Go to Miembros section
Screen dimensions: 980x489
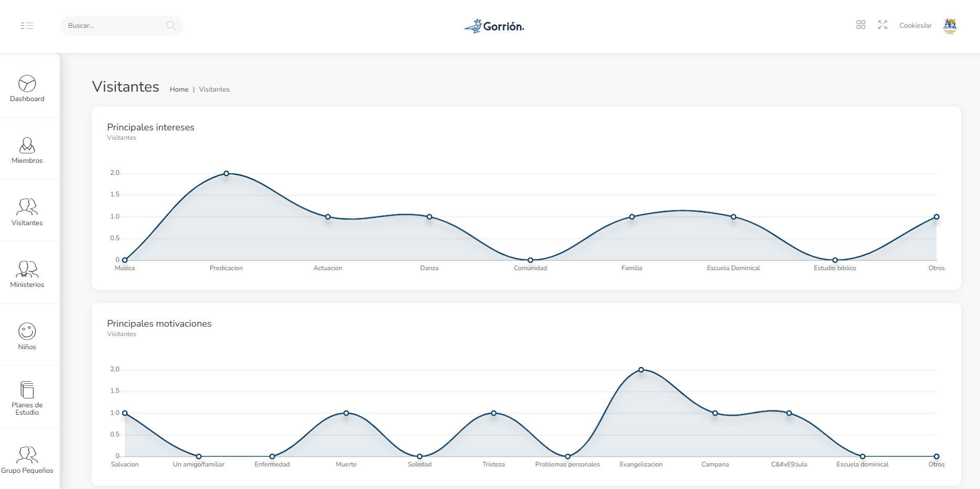(27, 150)
